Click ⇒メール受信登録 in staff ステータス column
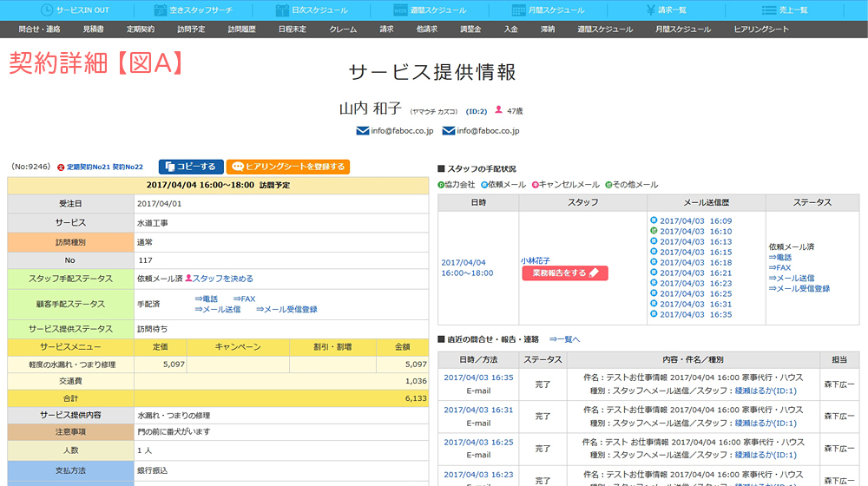Viewport: 868px width, 486px height. click(799, 288)
